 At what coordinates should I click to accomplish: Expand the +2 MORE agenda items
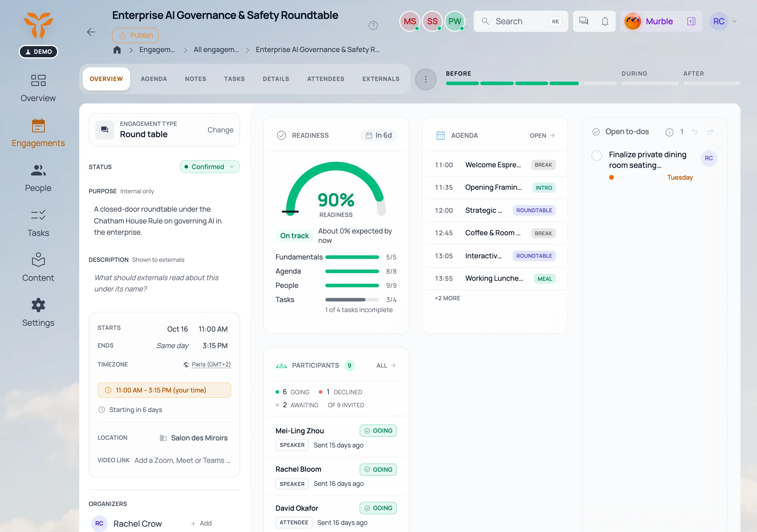[x=447, y=298]
